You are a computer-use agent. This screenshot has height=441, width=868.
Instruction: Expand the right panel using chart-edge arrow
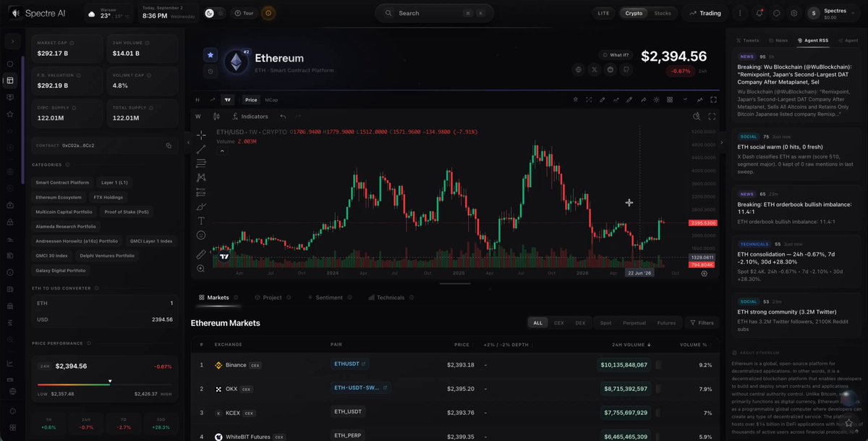pos(721,143)
